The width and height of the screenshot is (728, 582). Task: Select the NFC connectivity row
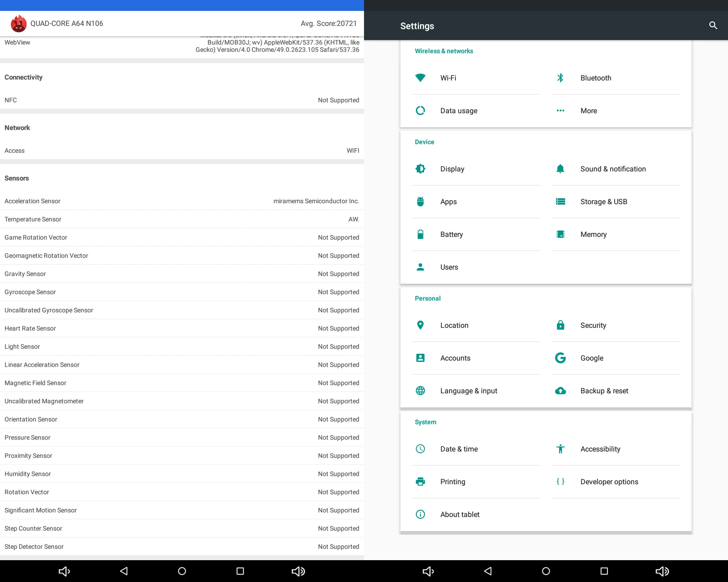click(x=182, y=100)
